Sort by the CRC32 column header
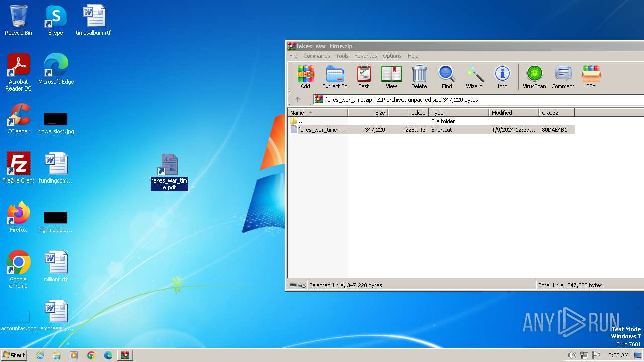644x362 pixels. pos(556,113)
